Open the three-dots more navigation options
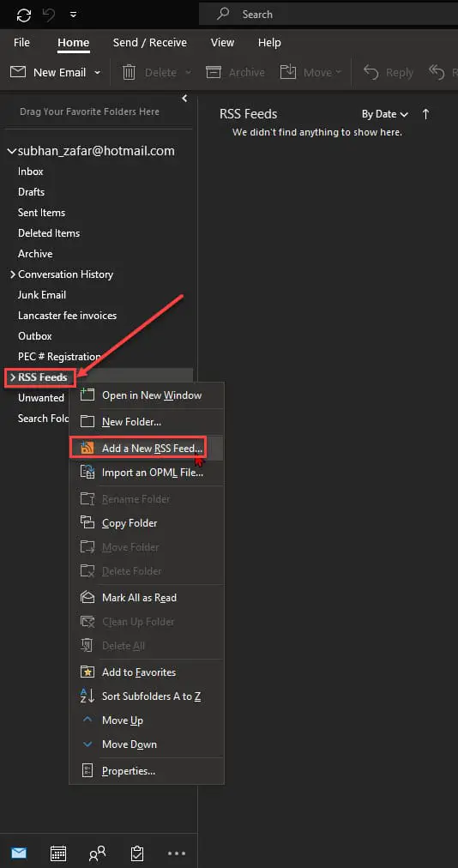Viewport: 458px width, 868px height. pos(176,853)
